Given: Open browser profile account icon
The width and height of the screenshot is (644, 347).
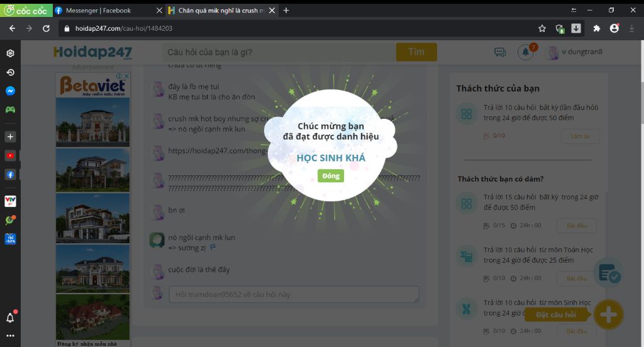Looking at the screenshot, I should click(x=614, y=28).
